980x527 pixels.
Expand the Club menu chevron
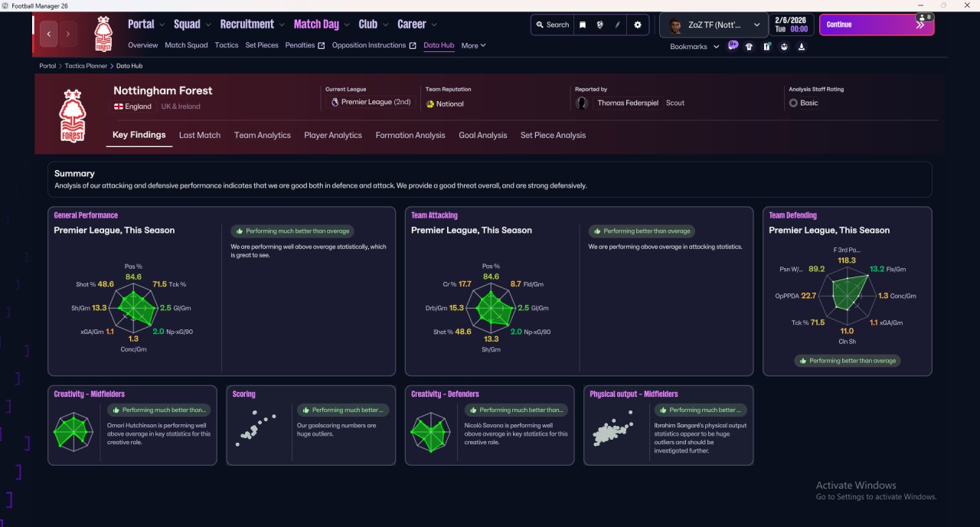[x=385, y=25]
